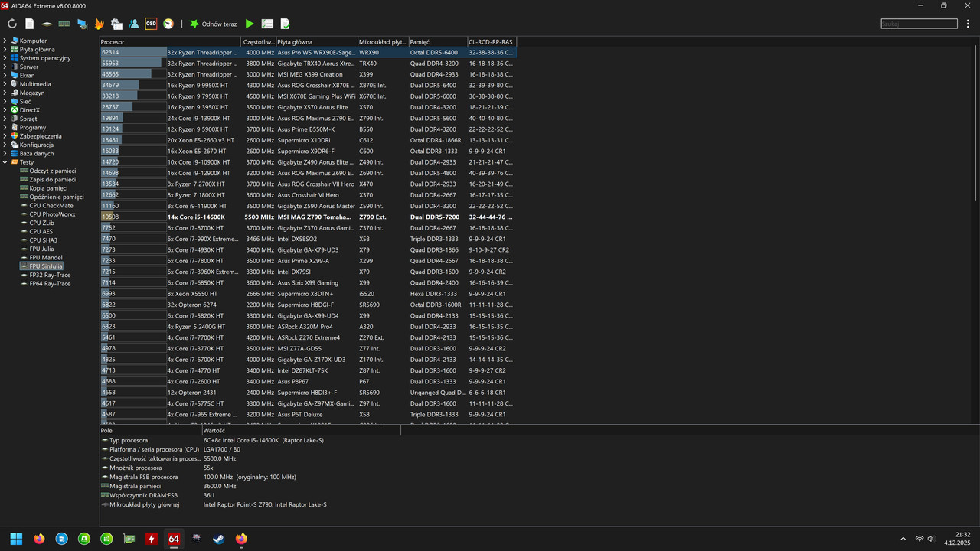Sort by Pamięć column header

click(438, 42)
